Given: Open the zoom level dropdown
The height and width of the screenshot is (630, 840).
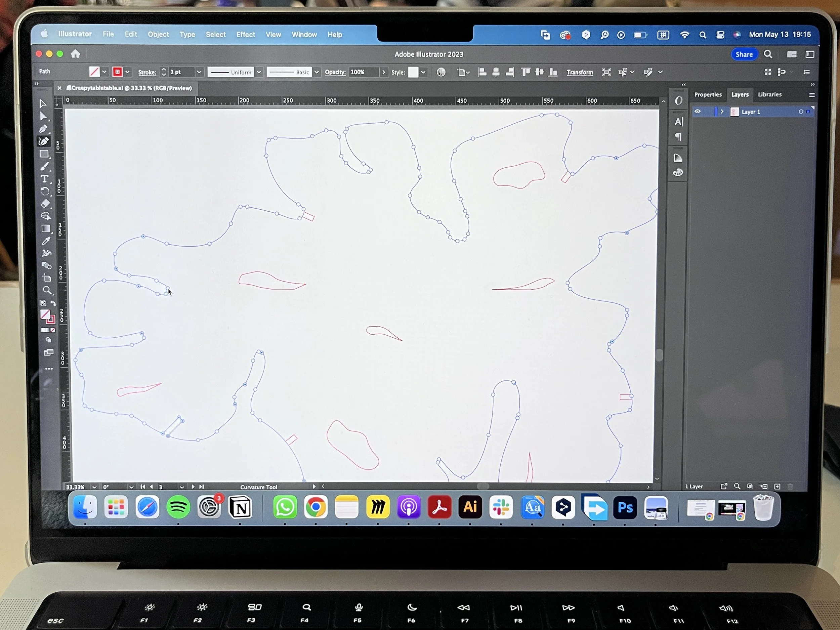Looking at the screenshot, I should point(94,487).
